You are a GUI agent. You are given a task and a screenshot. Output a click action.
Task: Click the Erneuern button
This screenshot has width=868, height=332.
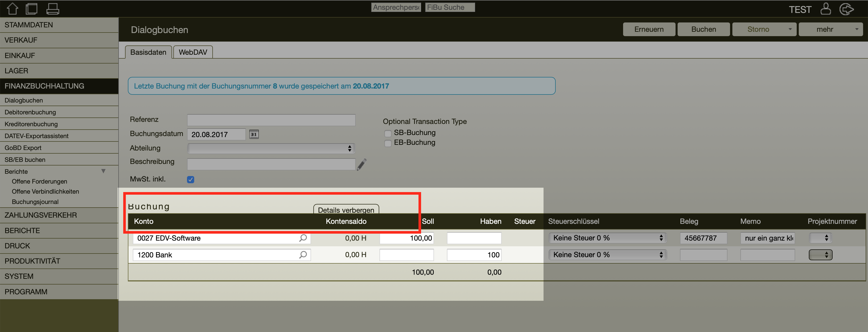649,29
